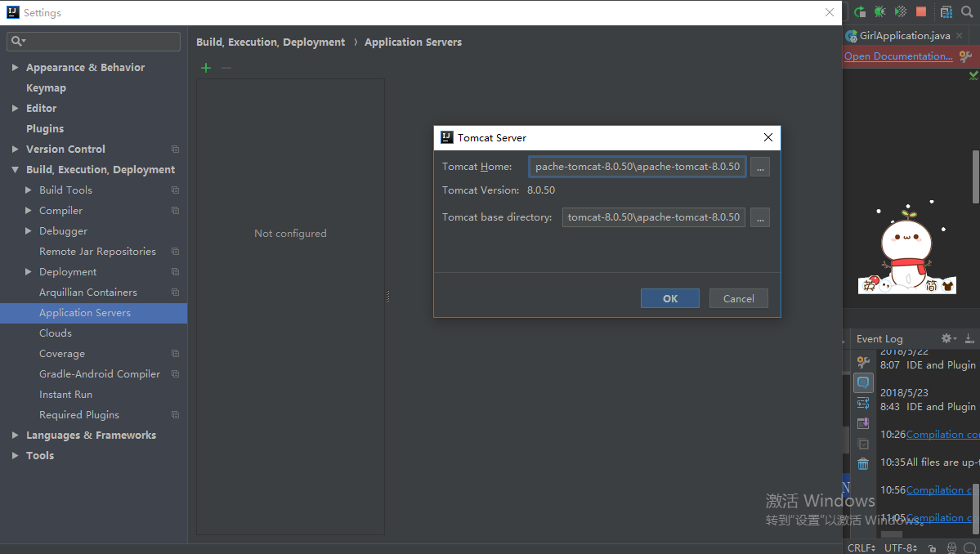Screen dimensions: 980x554
Task: Open CRLF line separator dropdown
Action: [861, 547]
